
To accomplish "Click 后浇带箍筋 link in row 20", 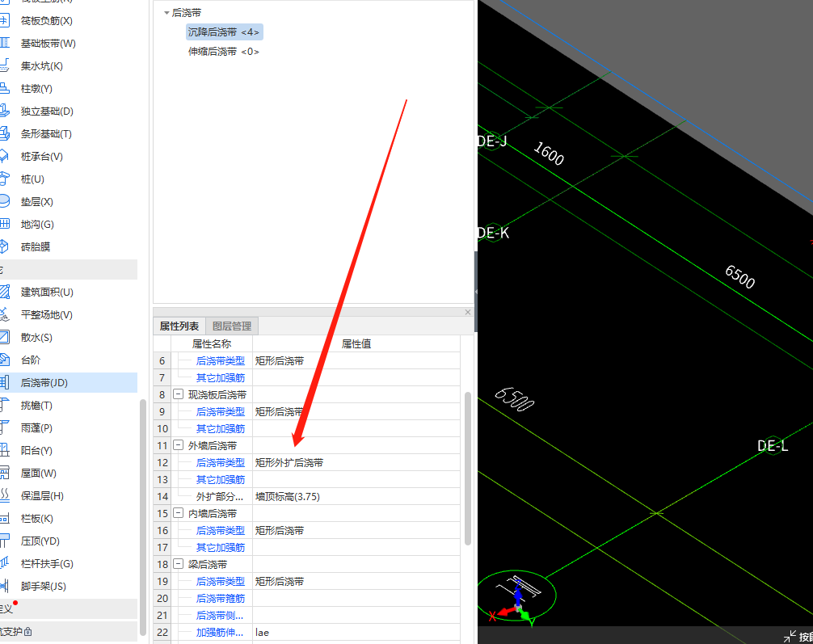I will click(x=221, y=599).
